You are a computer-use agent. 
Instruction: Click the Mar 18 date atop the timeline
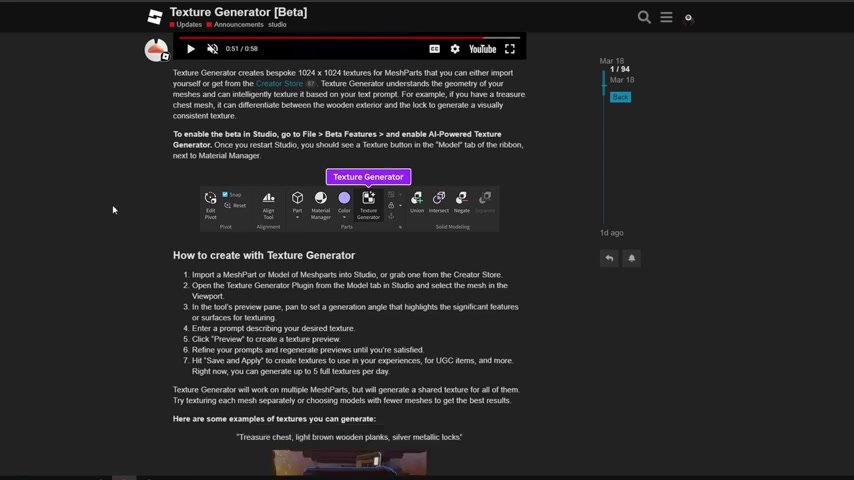[612, 61]
